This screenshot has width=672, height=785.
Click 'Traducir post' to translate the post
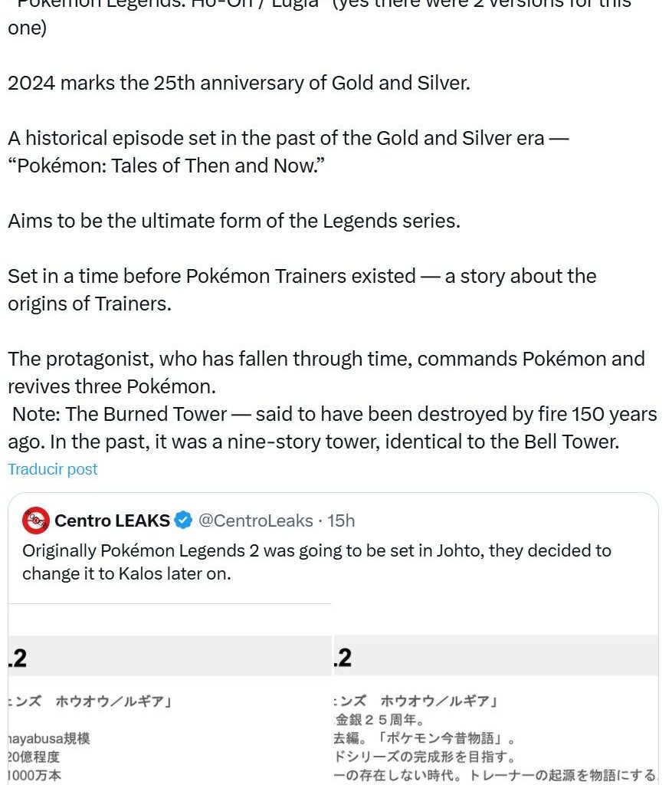pyautogui.click(x=52, y=468)
